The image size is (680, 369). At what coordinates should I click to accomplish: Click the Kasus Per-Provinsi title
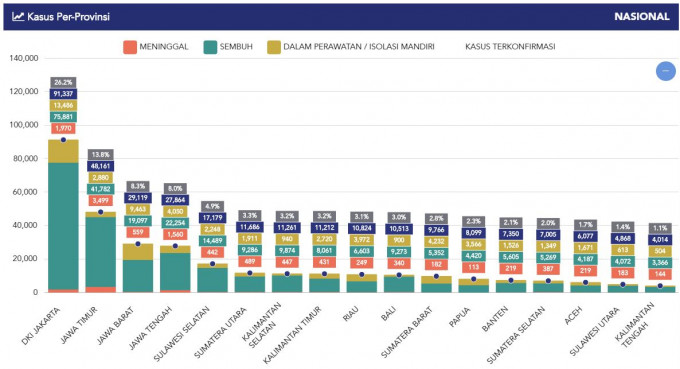(x=68, y=17)
